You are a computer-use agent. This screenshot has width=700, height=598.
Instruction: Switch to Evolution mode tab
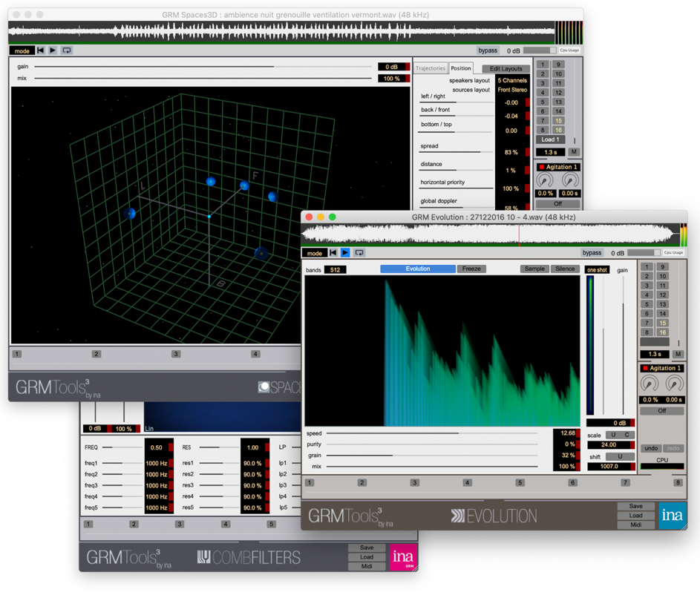point(418,269)
